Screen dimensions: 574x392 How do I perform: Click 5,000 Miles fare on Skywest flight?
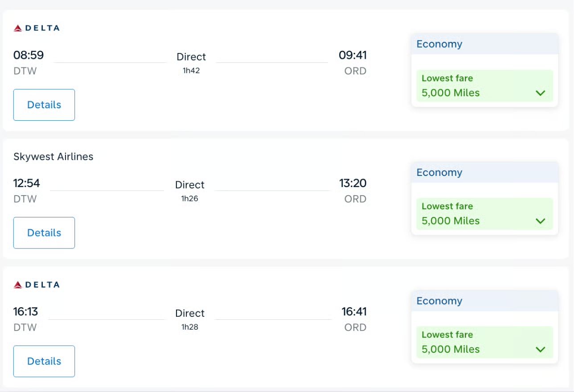coord(451,220)
